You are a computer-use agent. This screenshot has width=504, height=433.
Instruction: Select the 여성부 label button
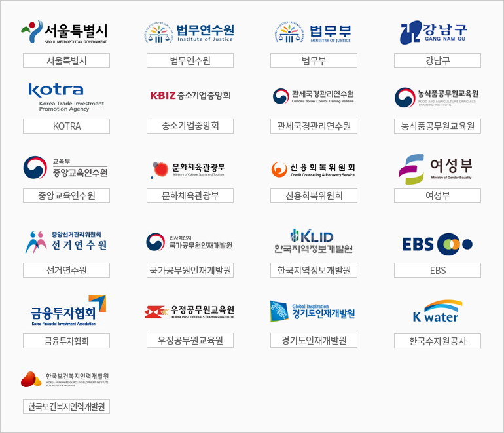click(x=437, y=196)
